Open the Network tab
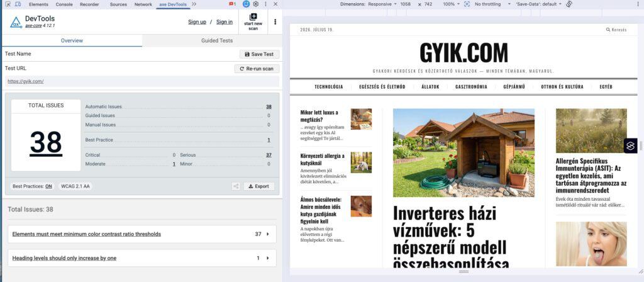 pyautogui.click(x=143, y=4)
